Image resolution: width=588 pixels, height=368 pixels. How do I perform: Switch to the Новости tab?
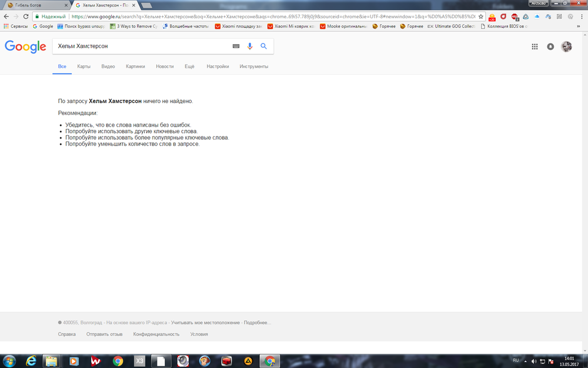coord(165,67)
